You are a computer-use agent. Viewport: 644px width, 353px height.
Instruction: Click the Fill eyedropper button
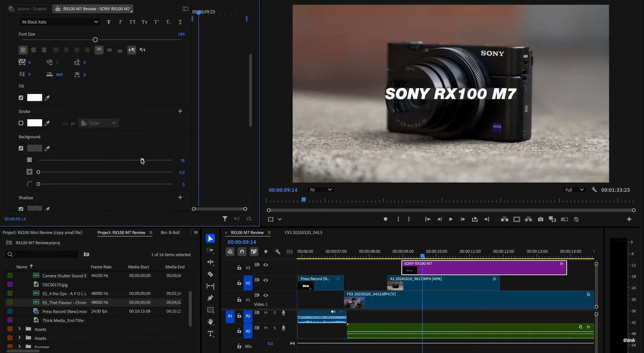pos(47,97)
